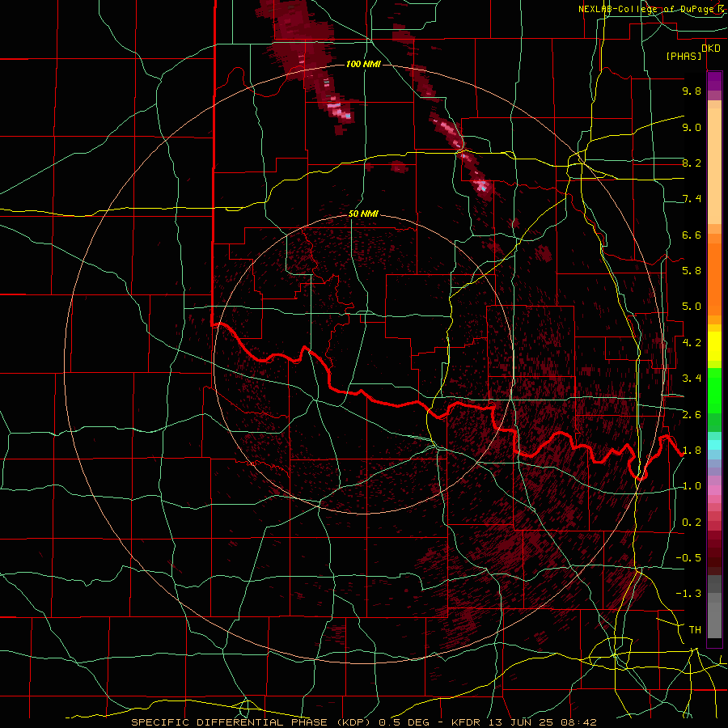Click the -1.3 scale value label
The height and width of the screenshot is (728, 728).
(x=688, y=594)
